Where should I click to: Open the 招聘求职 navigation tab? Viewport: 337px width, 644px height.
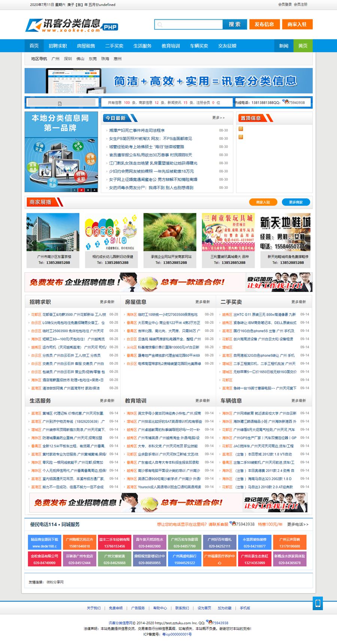pyautogui.click(x=58, y=46)
